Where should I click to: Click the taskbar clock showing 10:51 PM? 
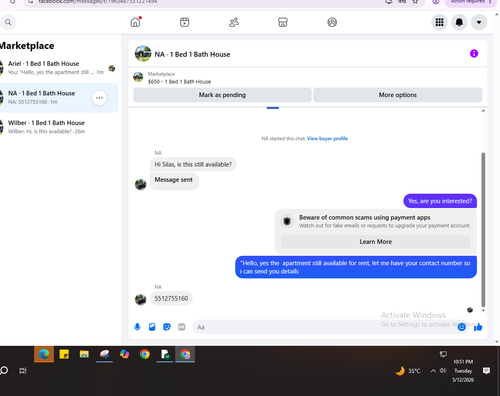click(463, 371)
